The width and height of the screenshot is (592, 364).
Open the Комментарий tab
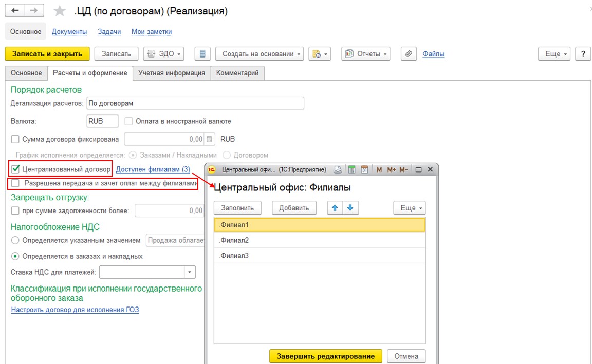coord(237,73)
